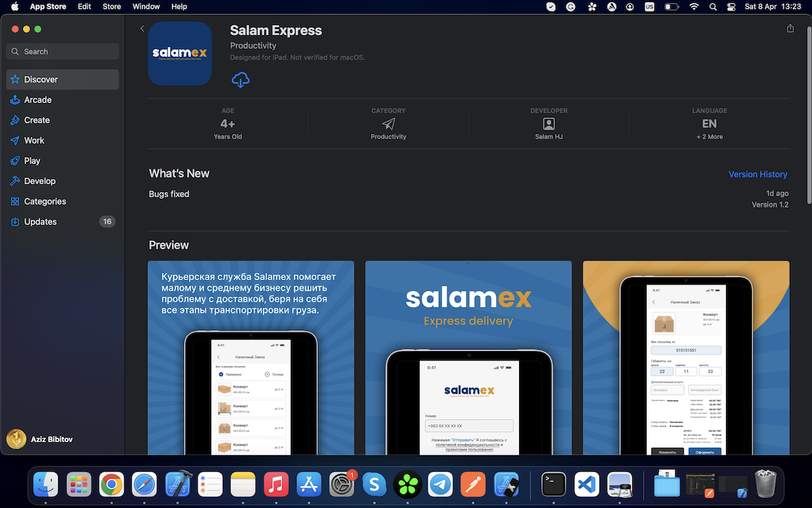Select Develop in the sidebar
This screenshot has height=508, width=812.
click(x=63, y=181)
